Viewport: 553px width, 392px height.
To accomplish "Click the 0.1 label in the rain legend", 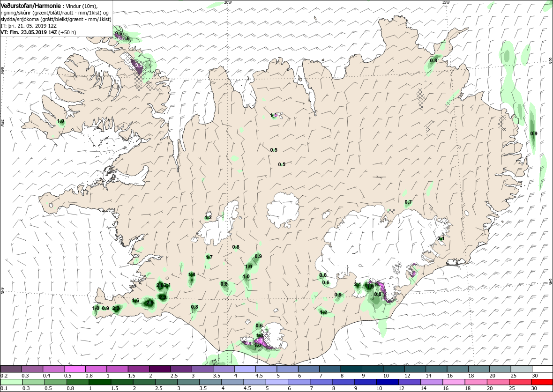I will point(4,388).
